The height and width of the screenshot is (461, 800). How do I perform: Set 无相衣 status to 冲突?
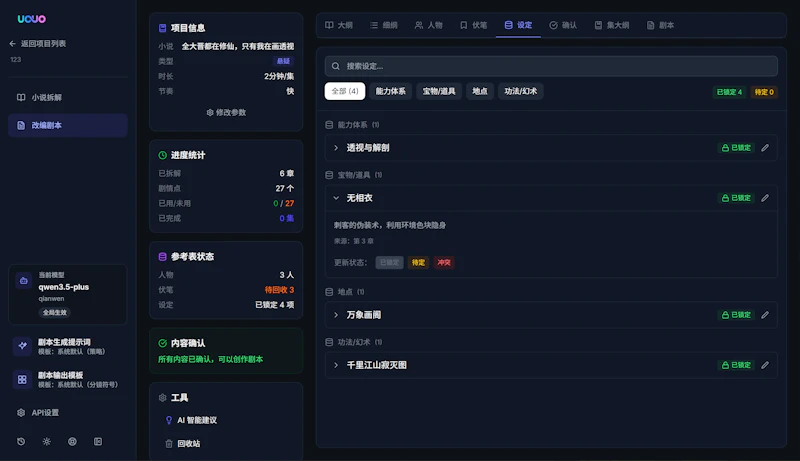(444, 263)
